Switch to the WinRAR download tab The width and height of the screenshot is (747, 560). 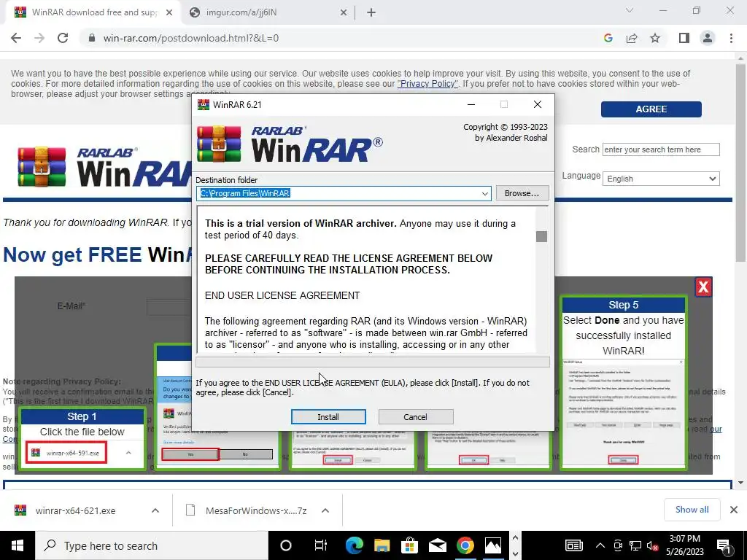click(x=93, y=12)
